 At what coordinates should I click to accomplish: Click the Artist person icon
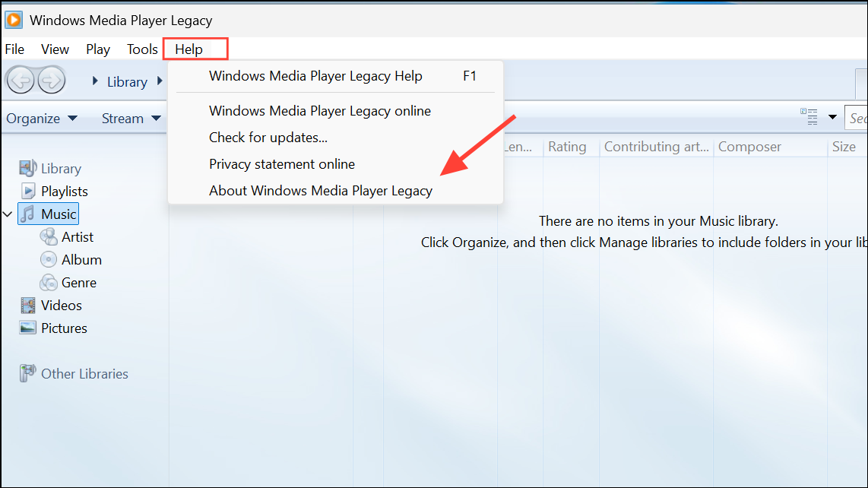click(49, 236)
